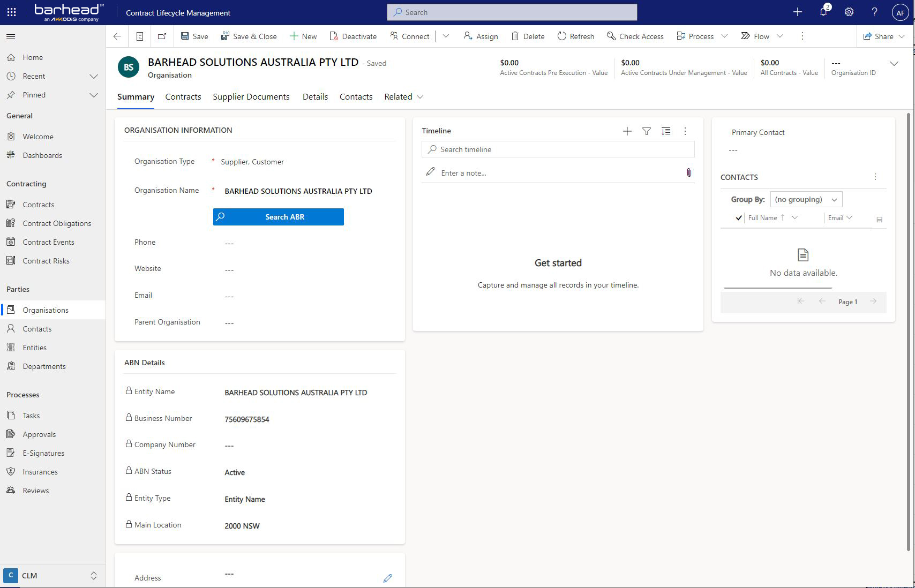
Task: Expand the Related tab dropdown
Action: [403, 97]
